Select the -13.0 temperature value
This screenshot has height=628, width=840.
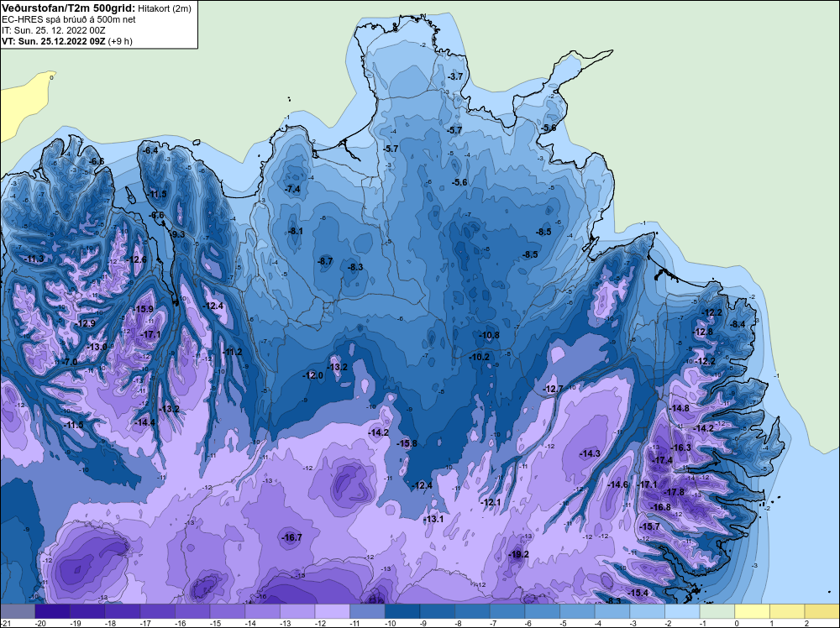click(x=97, y=347)
